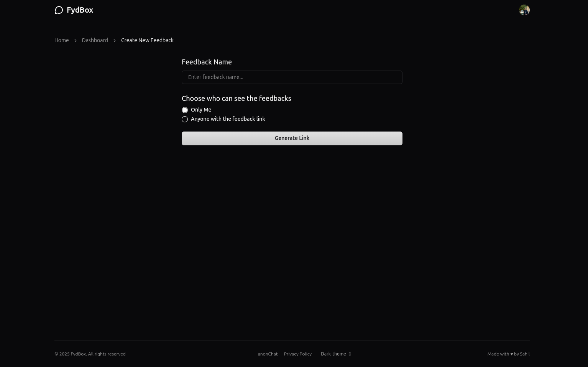Click the Sahil author link in the footer
Image resolution: width=588 pixels, height=367 pixels.
tap(524, 354)
